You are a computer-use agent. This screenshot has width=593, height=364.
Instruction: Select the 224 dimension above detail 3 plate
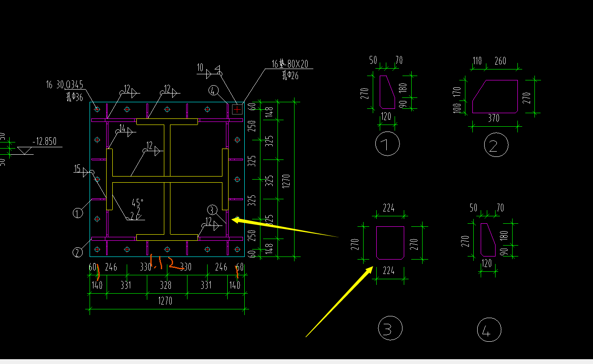[x=388, y=208]
